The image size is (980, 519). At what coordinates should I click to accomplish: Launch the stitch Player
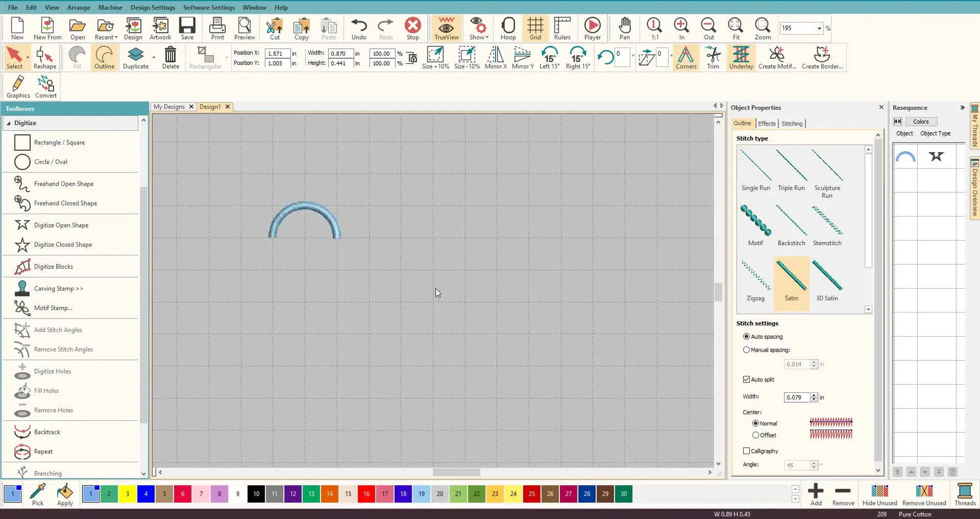[592, 29]
